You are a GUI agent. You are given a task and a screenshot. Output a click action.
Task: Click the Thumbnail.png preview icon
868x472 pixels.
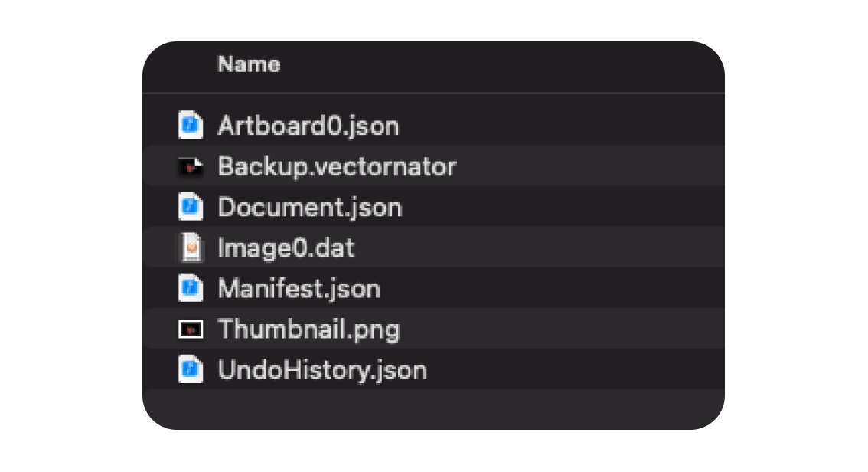191,330
